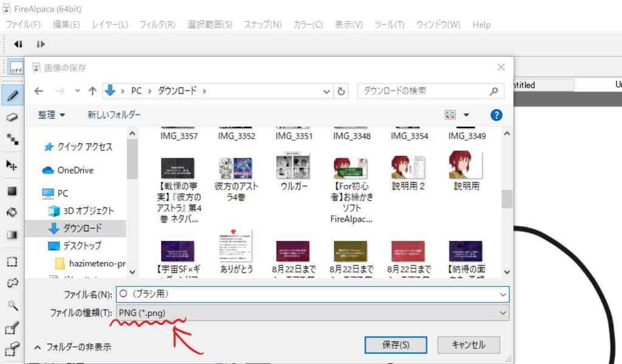
Task: Click the キャンセル button
Action: coord(468,345)
